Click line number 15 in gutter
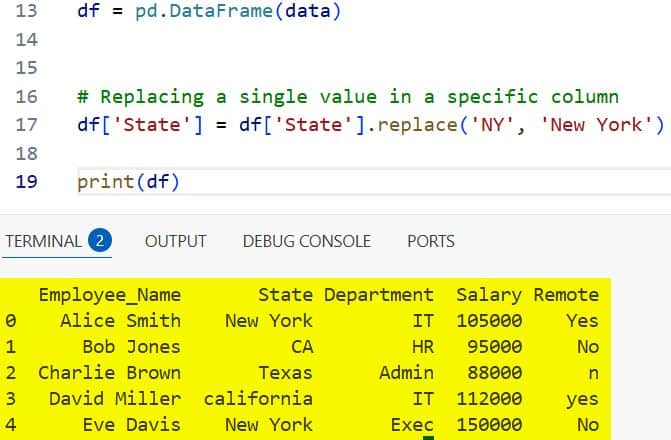Image resolution: width=671 pixels, height=440 pixels. pyautogui.click(x=27, y=68)
